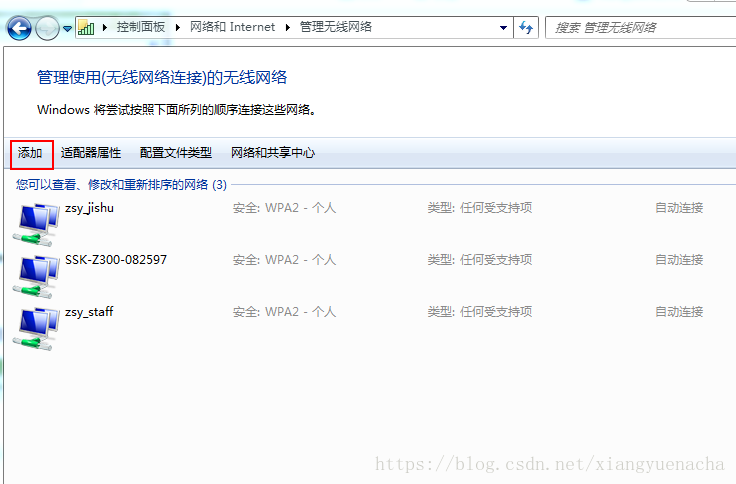Open 配置文件类型
Image resolution: width=736 pixels, height=484 pixels.
pyautogui.click(x=176, y=153)
